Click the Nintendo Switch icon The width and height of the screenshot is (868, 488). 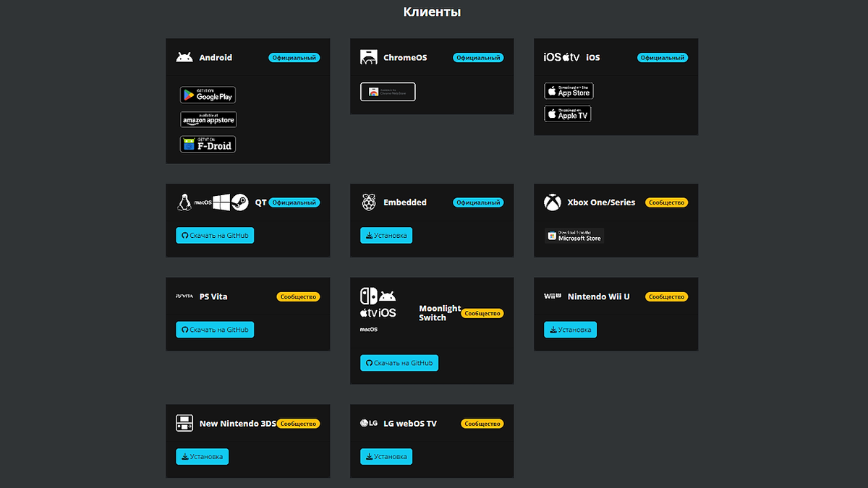click(x=368, y=296)
